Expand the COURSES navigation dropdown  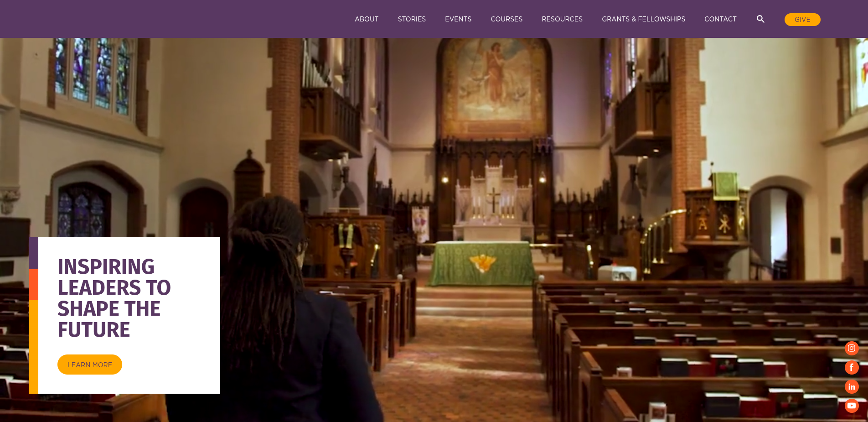pos(506,19)
